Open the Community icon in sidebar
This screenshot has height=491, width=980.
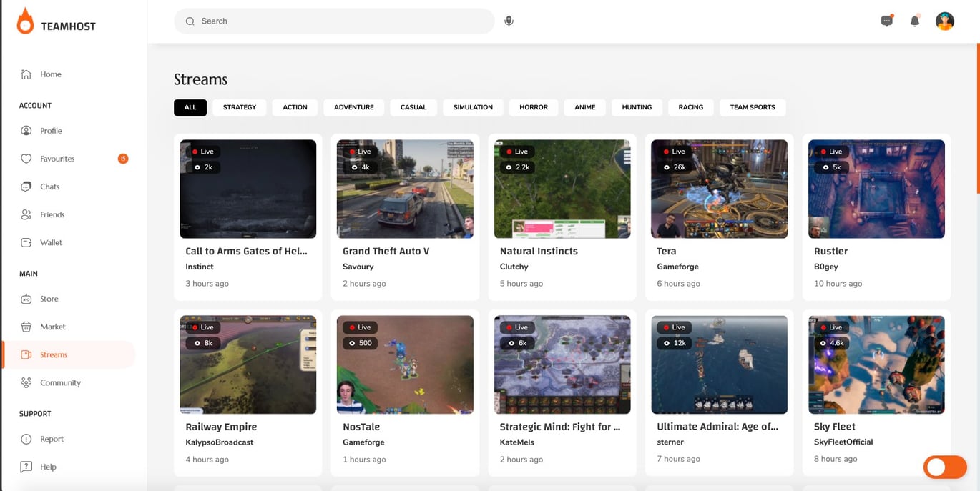(26, 382)
